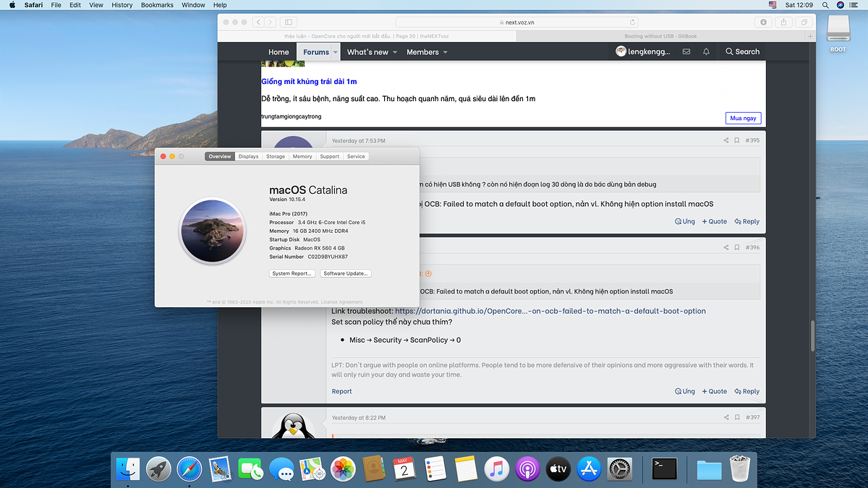Toggle Safari sidebar button

tap(289, 22)
